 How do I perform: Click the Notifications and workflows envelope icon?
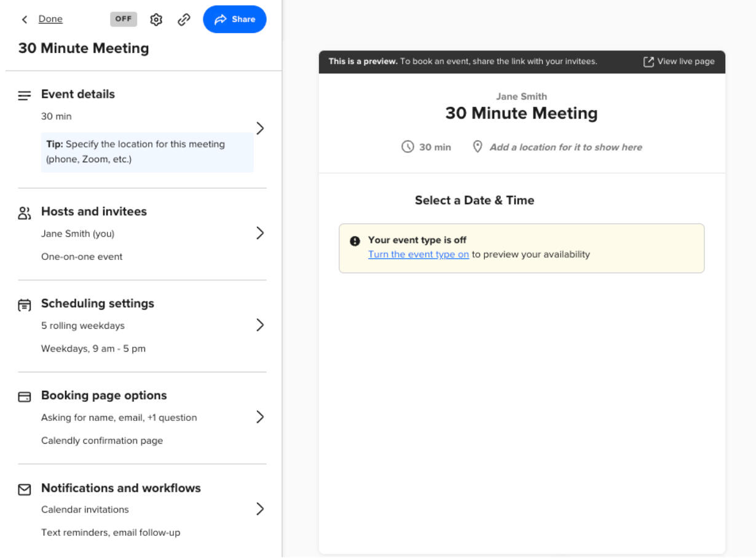pyautogui.click(x=25, y=490)
